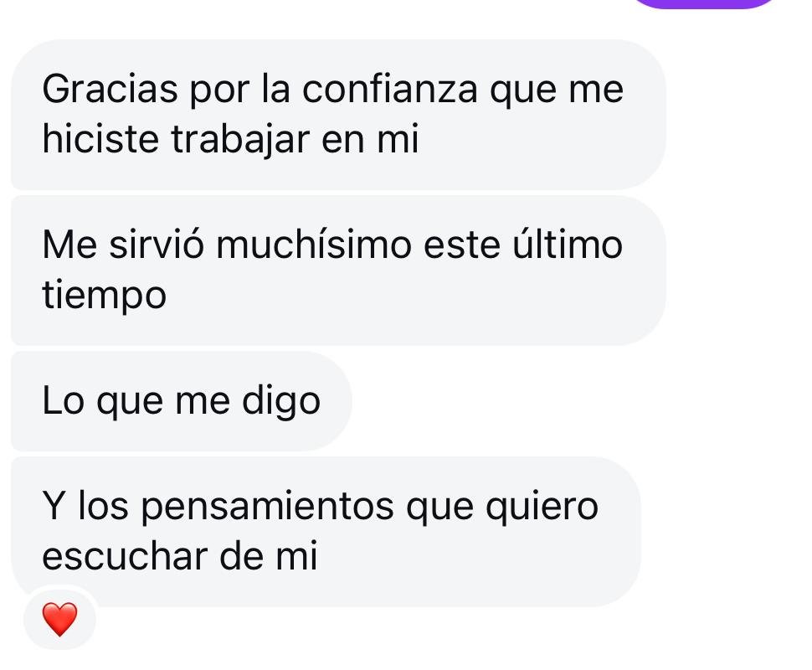Tap the red heart reaction

59,619
